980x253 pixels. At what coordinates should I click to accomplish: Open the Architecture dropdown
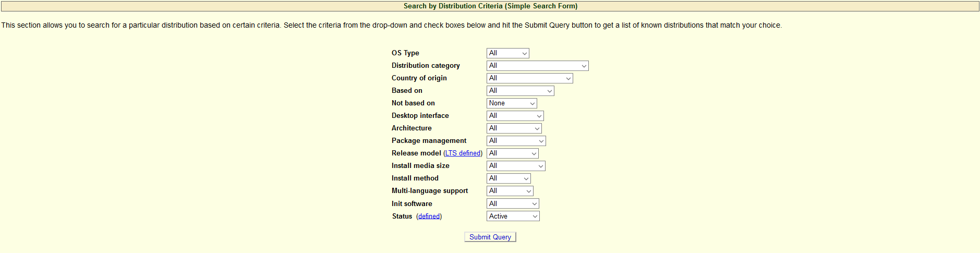(514, 128)
